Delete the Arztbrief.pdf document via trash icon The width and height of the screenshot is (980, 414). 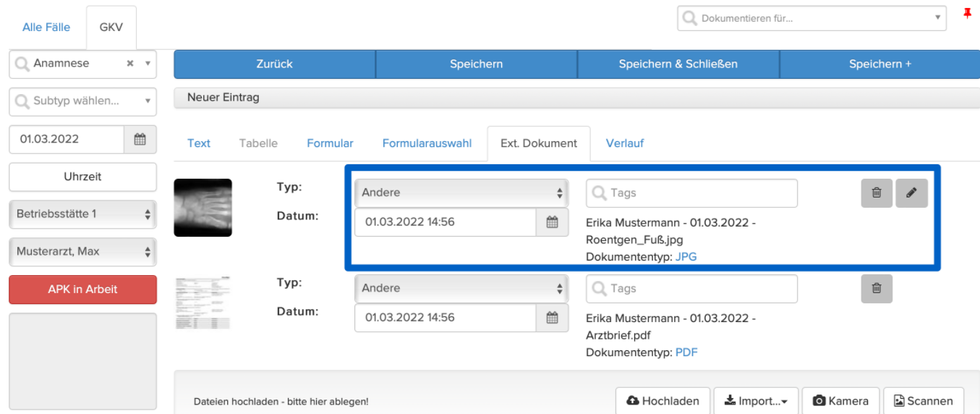tap(877, 289)
